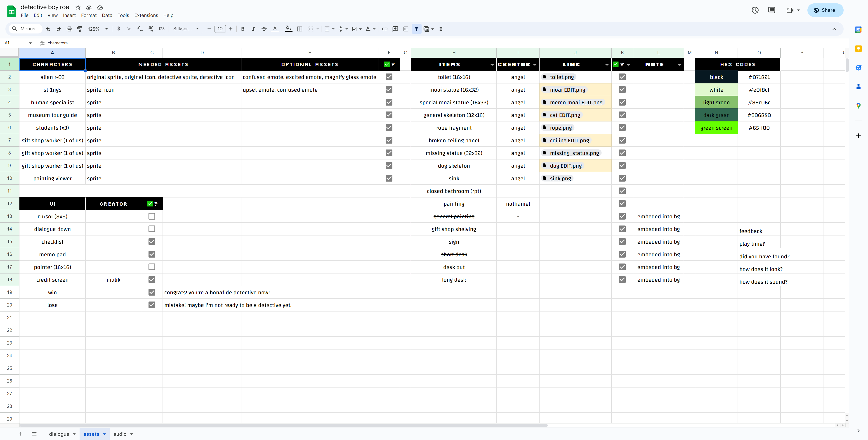Activate the Paint format tool

coord(80,29)
